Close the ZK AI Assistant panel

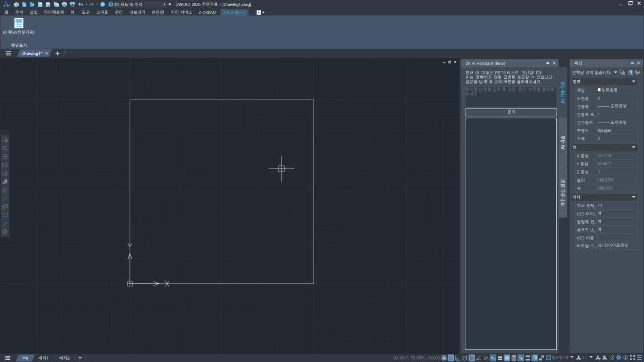pyautogui.click(x=554, y=63)
